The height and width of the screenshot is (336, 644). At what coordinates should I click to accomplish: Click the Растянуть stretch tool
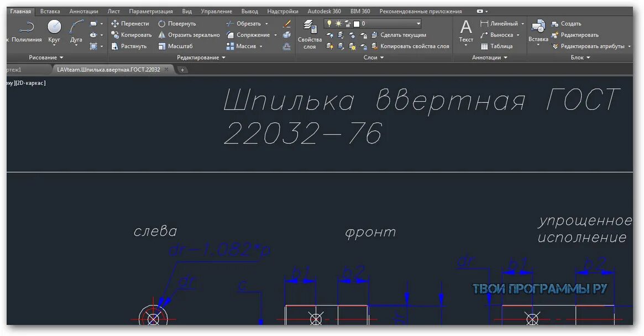129,46
